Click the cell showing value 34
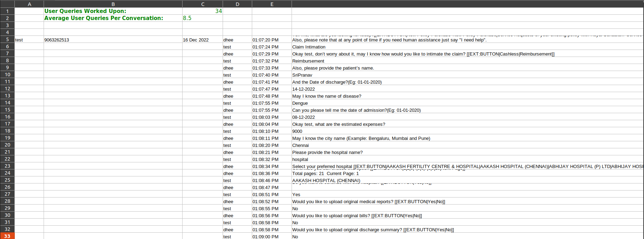 tap(203, 11)
